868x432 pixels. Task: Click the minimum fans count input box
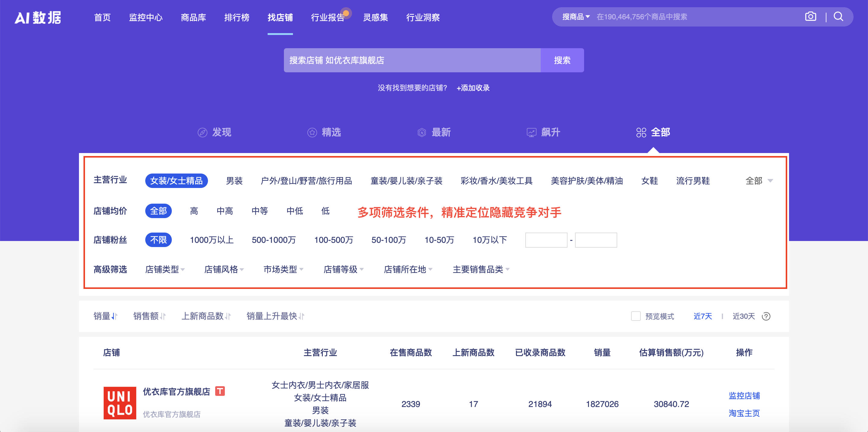[546, 240]
